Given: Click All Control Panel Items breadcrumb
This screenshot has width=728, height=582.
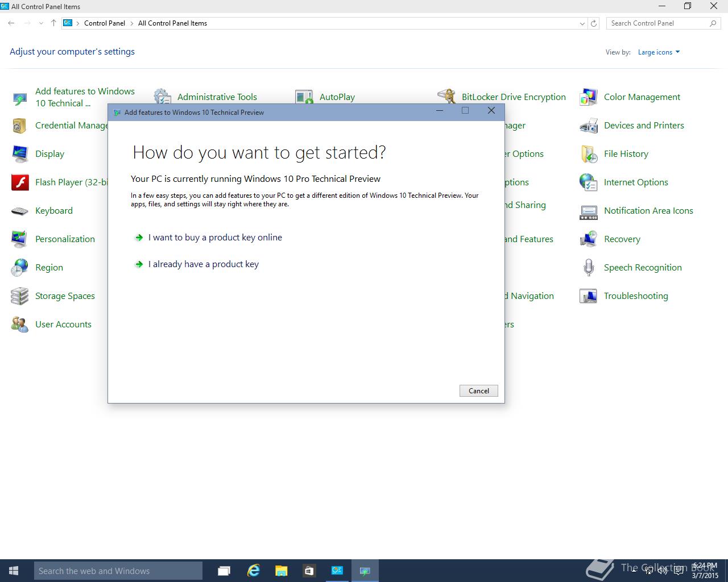Looking at the screenshot, I should 172,23.
